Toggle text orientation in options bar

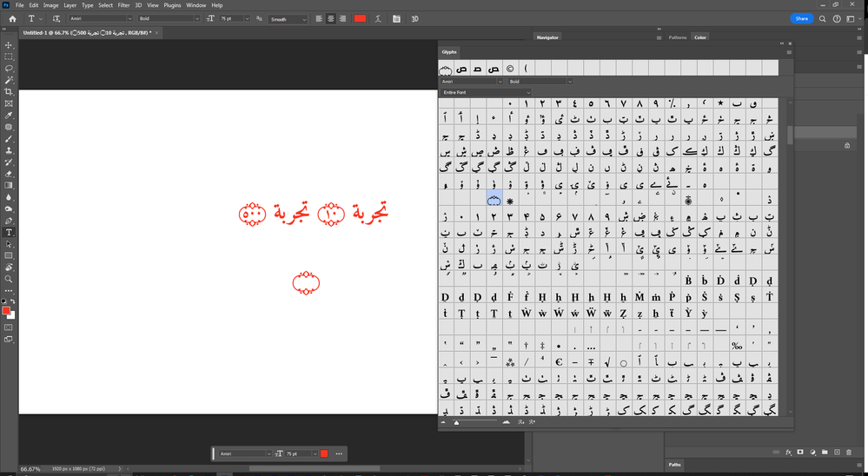click(x=56, y=19)
